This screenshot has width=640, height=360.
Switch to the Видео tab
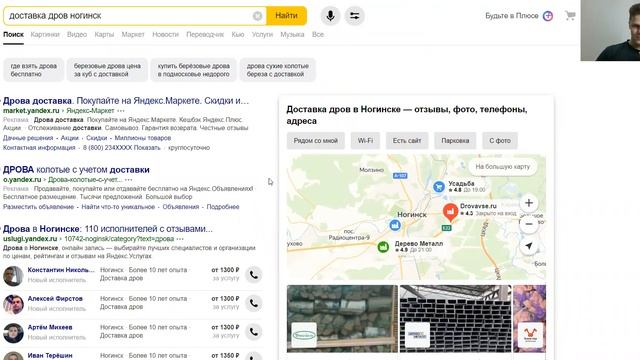coord(77,35)
